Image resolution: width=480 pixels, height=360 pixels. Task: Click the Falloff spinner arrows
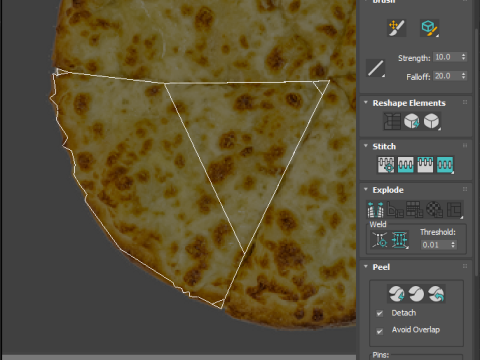(x=463, y=76)
